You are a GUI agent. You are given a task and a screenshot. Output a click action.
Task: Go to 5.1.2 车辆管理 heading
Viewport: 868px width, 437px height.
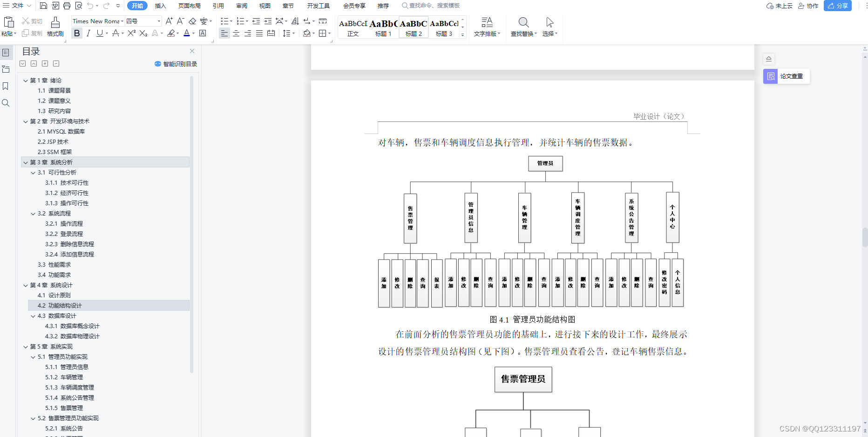64,377
